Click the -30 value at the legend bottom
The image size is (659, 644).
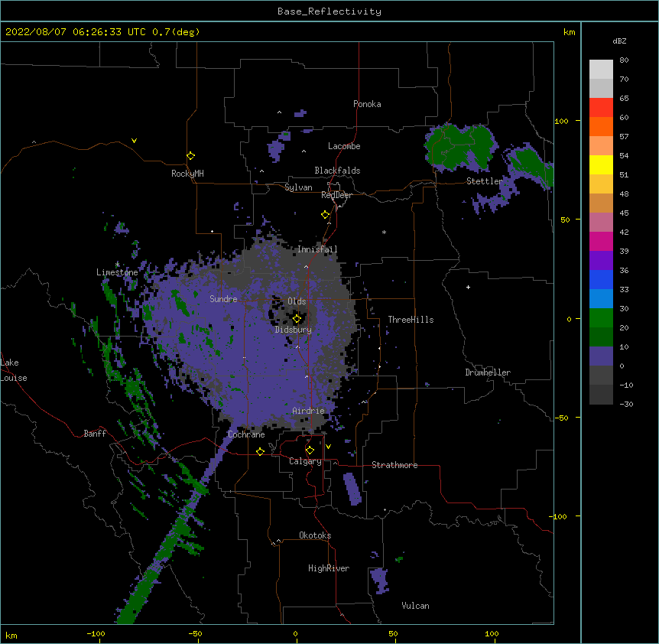coord(626,405)
